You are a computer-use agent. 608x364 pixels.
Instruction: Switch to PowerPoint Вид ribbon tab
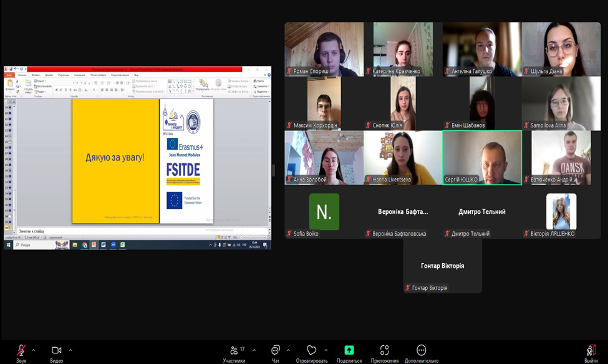click(x=136, y=75)
